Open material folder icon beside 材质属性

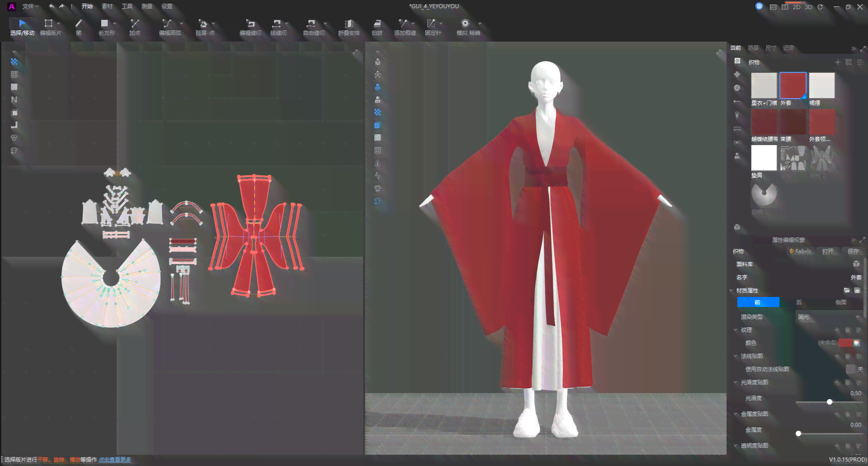point(847,290)
